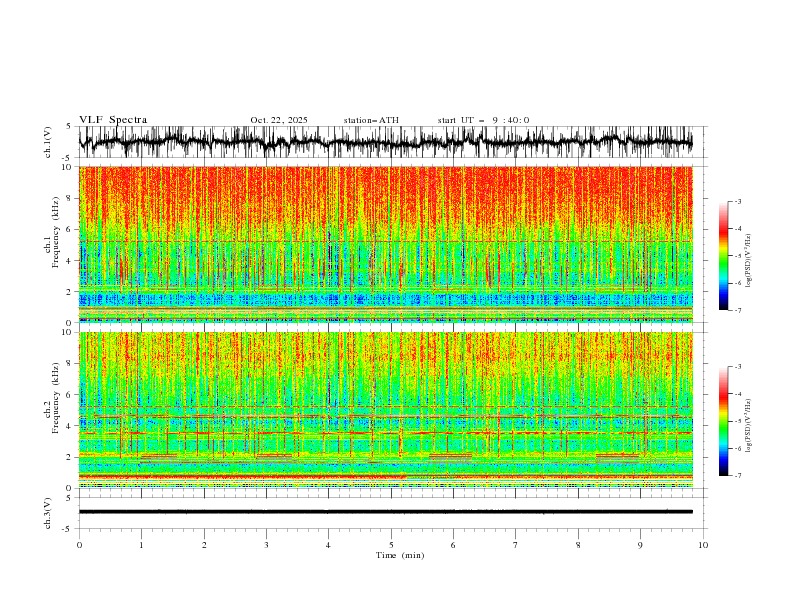Click the "10" tick on the time axis
The height and width of the screenshot is (612, 792).
(703, 545)
